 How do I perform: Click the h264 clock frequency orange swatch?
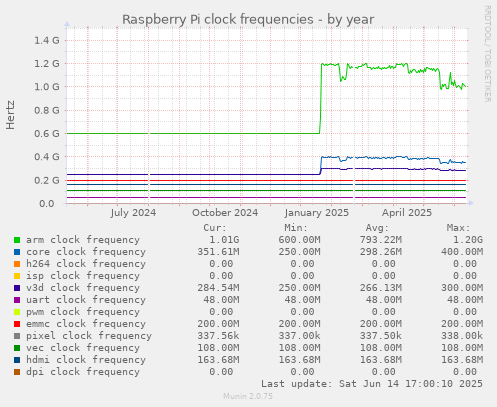[17, 264]
